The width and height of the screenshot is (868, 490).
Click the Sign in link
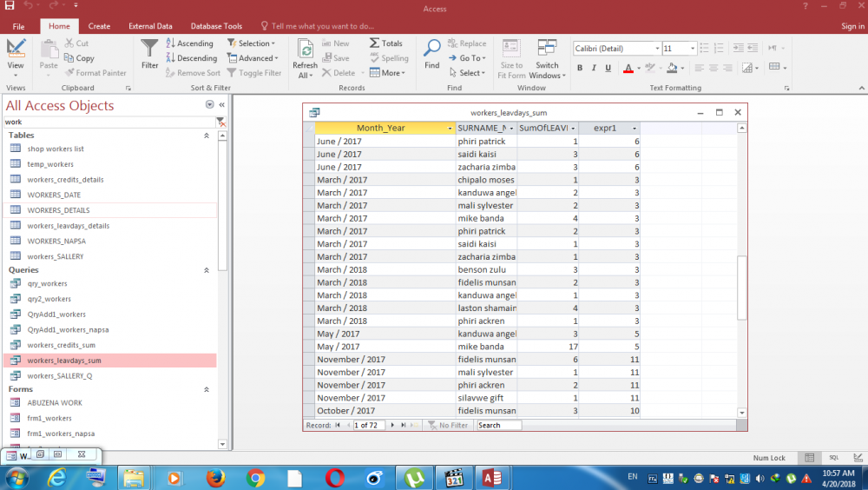pos(852,26)
